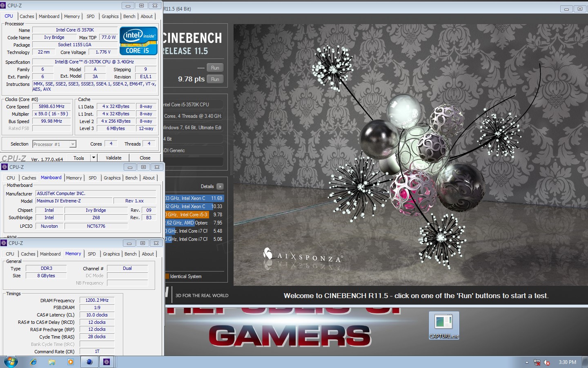Open Caches tab in top CPU-Z window
This screenshot has width=588, height=368.
(x=27, y=16)
